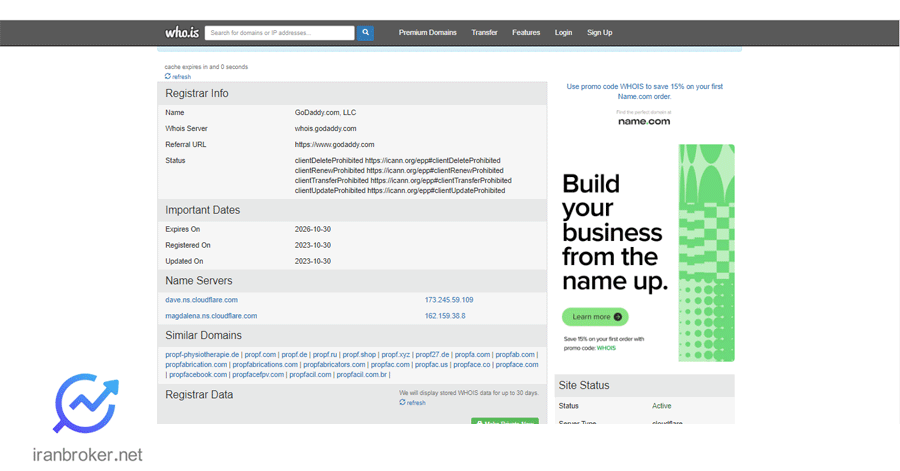Open propf.xyz similar domain

click(395, 355)
